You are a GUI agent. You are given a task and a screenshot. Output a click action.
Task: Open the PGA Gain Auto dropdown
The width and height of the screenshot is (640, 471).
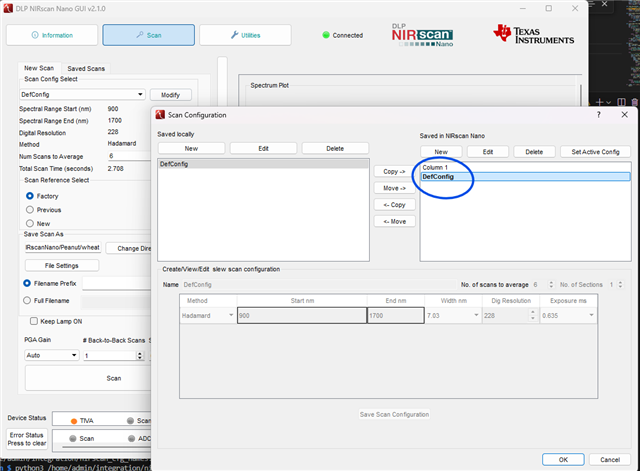pos(51,355)
